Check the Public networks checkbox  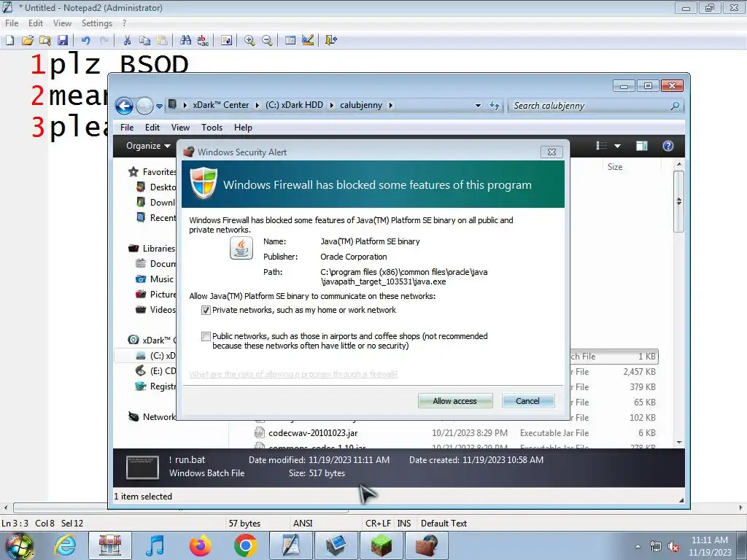point(206,337)
